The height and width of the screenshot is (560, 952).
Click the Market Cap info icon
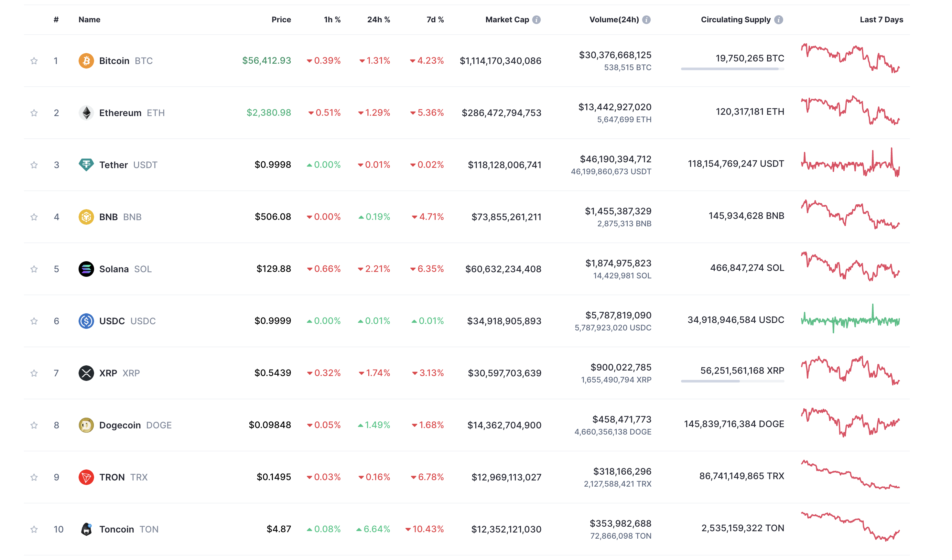tap(536, 20)
